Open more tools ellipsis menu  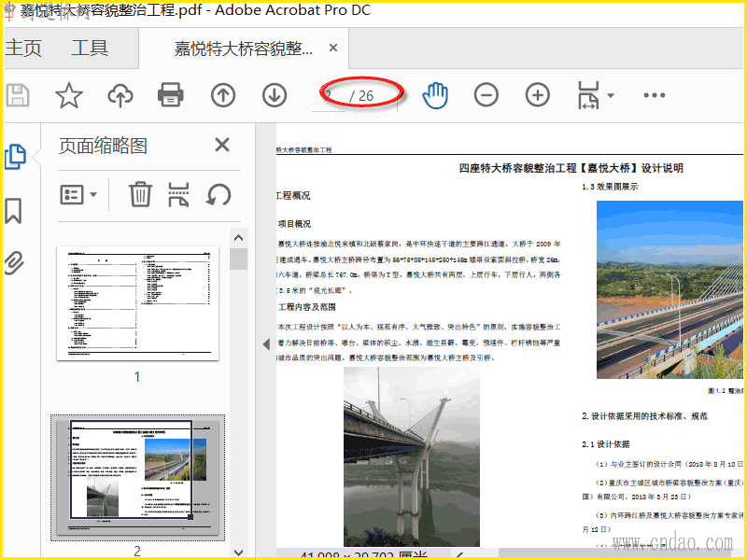pos(655,95)
